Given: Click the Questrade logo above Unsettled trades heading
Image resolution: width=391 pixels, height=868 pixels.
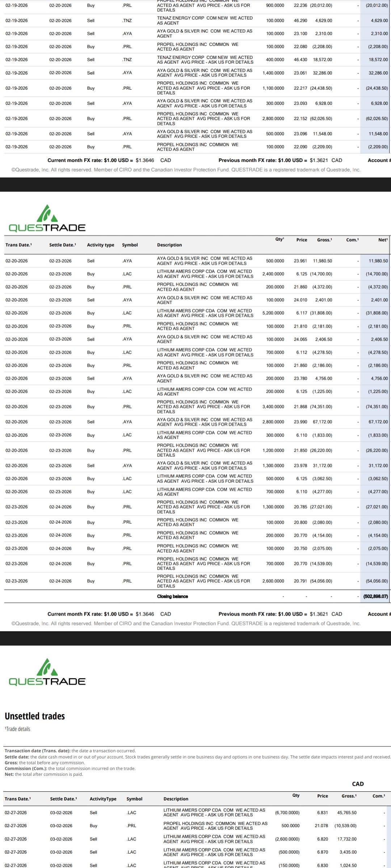Looking at the screenshot, I should click(x=47, y=672).
